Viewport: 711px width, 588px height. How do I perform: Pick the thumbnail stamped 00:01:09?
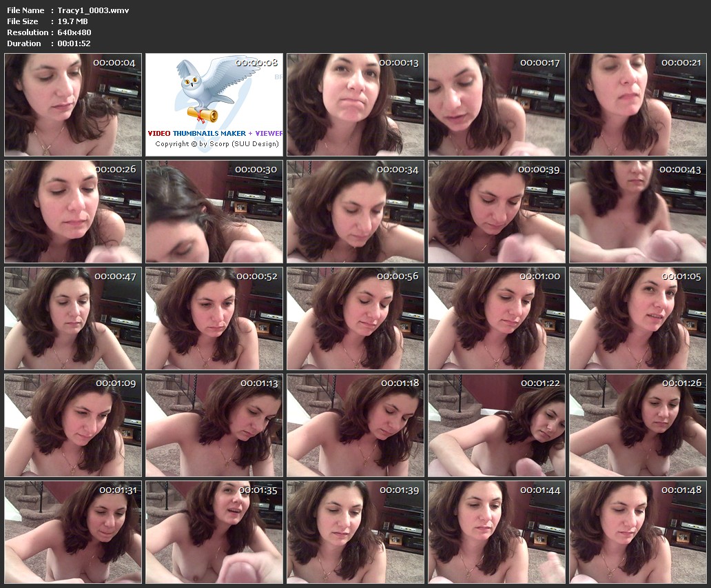pos(73,425)
